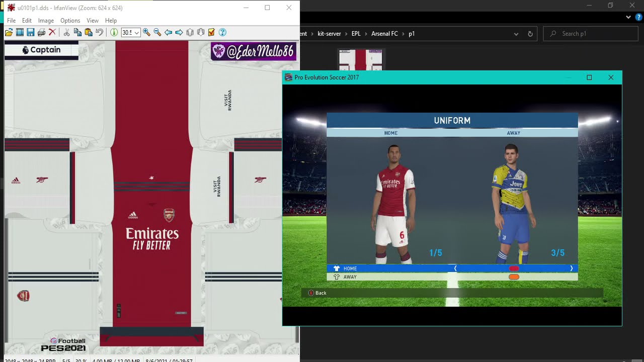Image resolution: width=644 pixels, height=362 pixels.
Task: Expand the chevron after kit-server breadcrumb
Action: (x=346, y=34)
